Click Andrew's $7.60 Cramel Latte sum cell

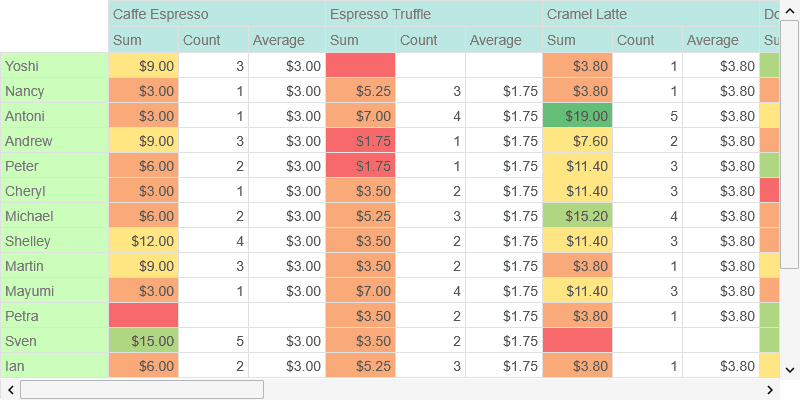coord(578,141)
